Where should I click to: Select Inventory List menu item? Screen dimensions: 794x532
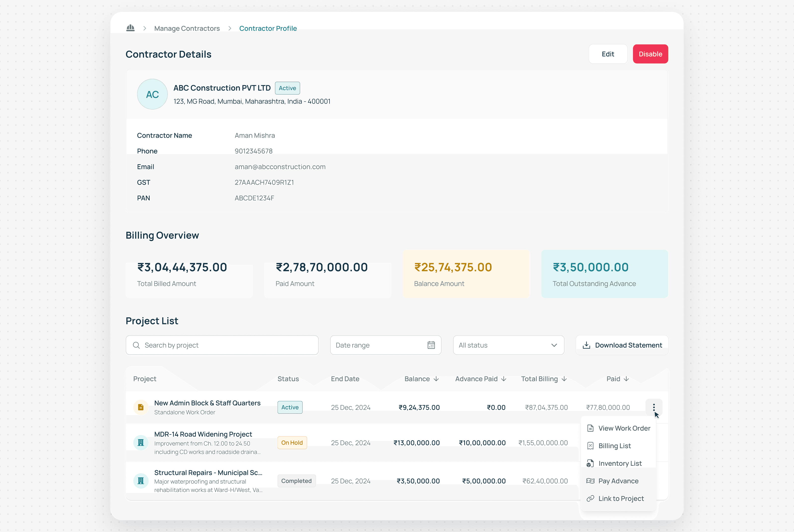pyautogui.click(x=618, y=464)
